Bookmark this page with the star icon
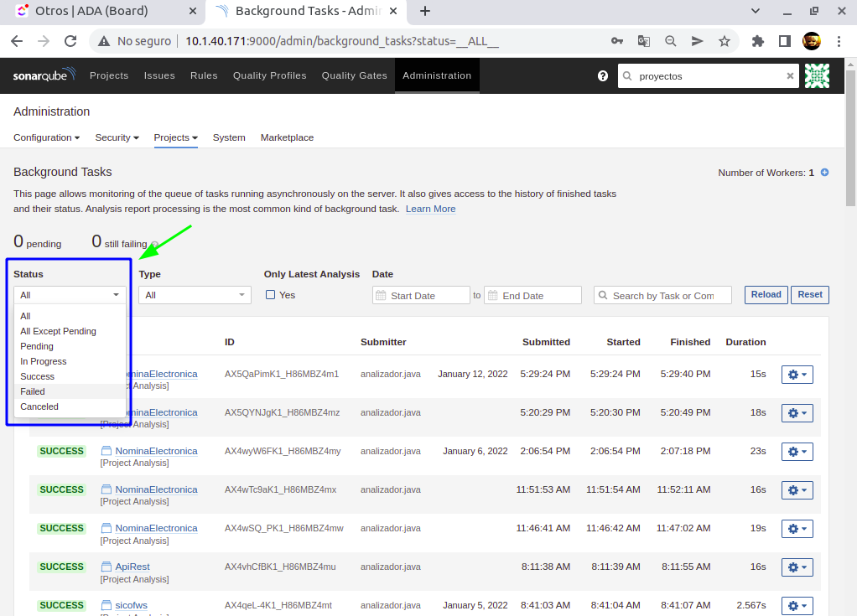This screenshot has height=616, width=857. click(x=725, y=41)
